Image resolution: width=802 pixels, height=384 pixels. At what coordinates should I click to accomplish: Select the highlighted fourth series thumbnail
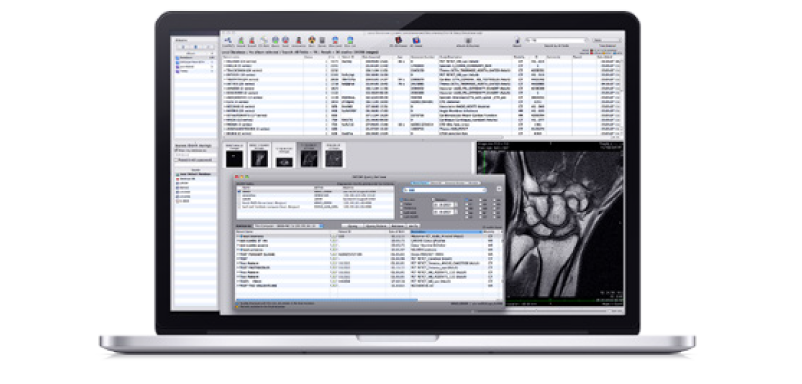tap(309, 155)
